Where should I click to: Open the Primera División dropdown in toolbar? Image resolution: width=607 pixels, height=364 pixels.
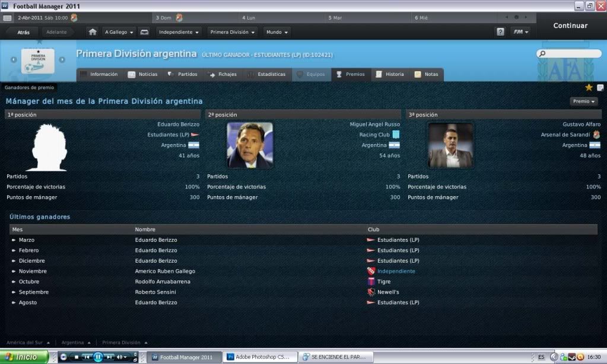click(232, 32)
